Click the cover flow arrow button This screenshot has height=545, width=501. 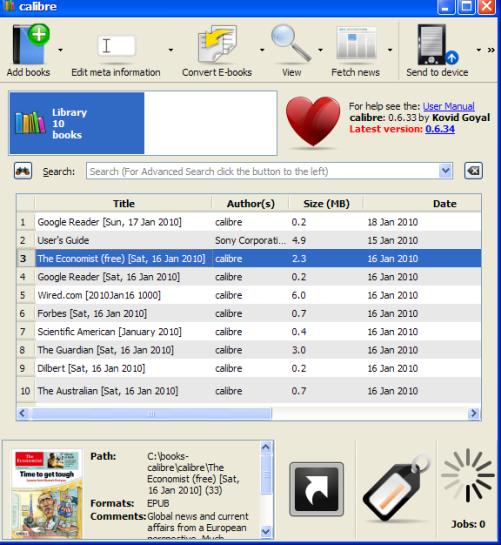point(316,489)
